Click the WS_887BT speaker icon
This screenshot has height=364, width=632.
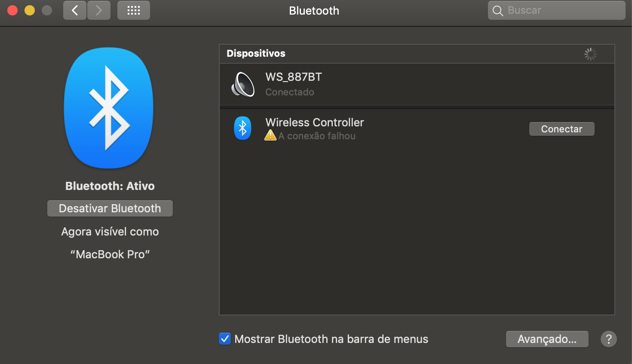coord(243,84)
